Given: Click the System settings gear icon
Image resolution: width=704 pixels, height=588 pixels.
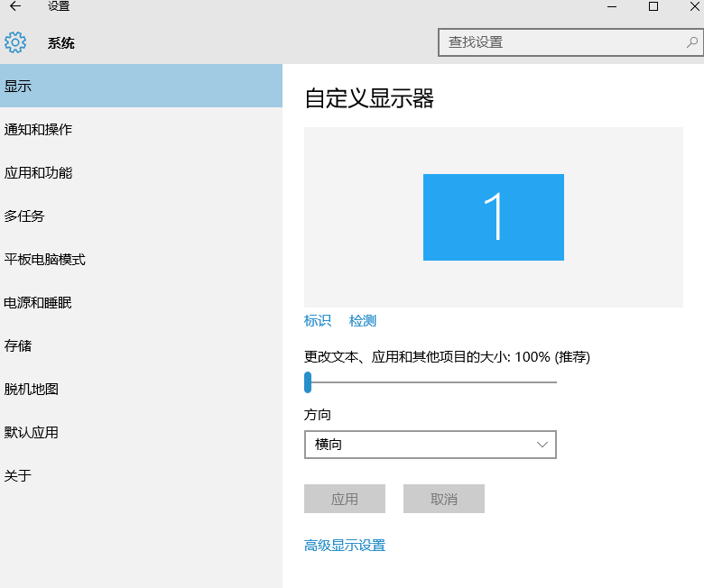Looking at the screenshot, I should pyautogui.click(x=15, y=42).
